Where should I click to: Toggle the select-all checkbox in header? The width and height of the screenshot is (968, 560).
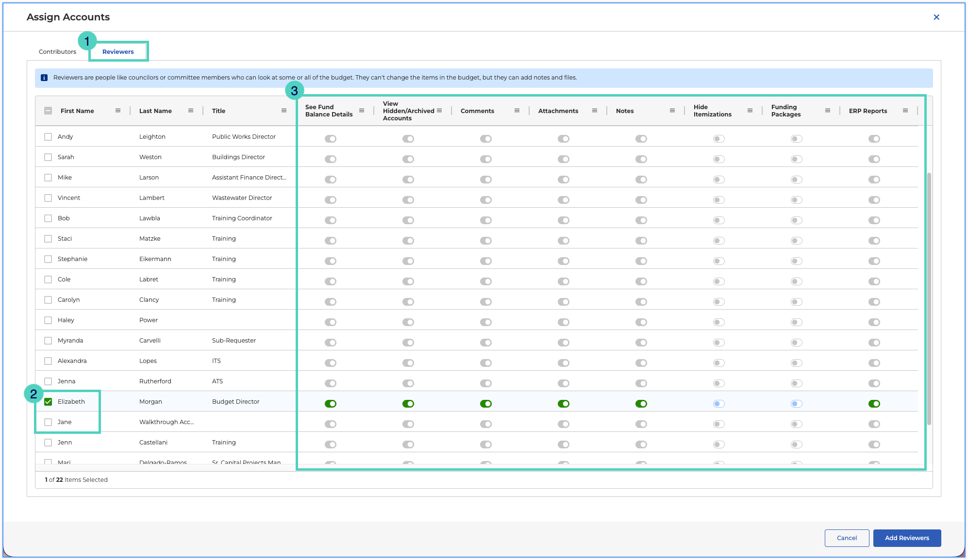(48, 111)
